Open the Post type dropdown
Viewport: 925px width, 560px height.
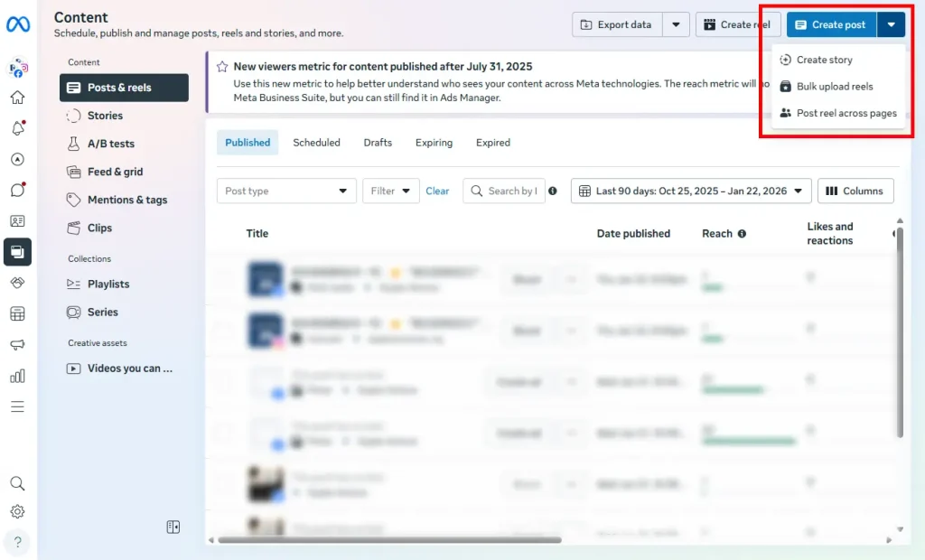coord(285,191)
